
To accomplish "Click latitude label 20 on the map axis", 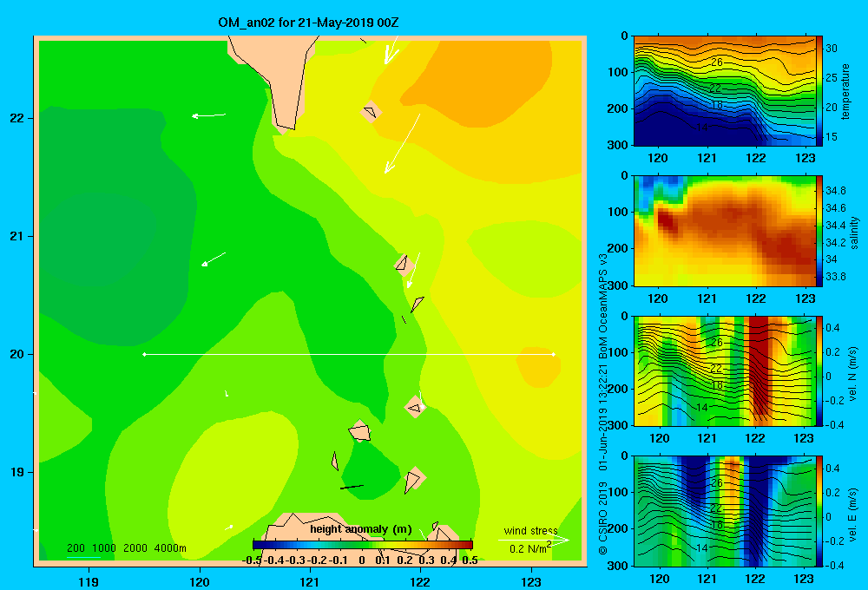I will [17, 354].
